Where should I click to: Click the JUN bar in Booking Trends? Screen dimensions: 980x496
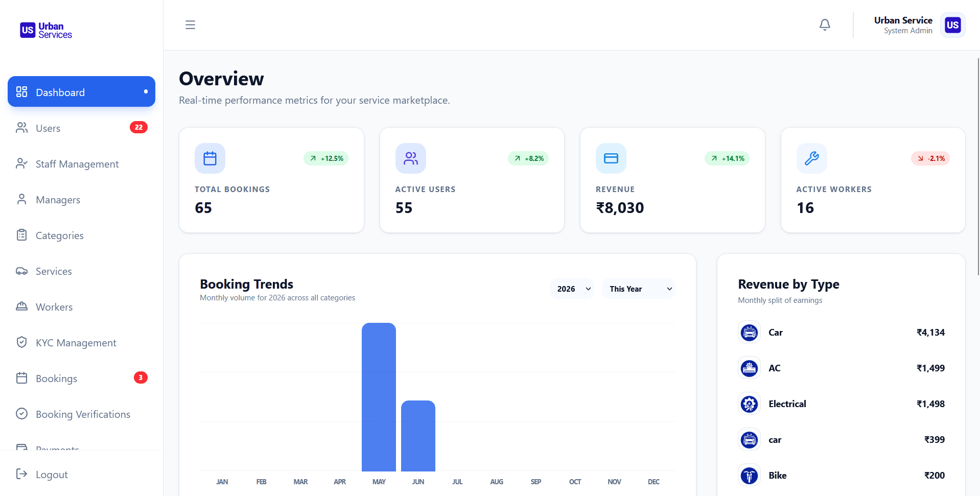point(418,436)
